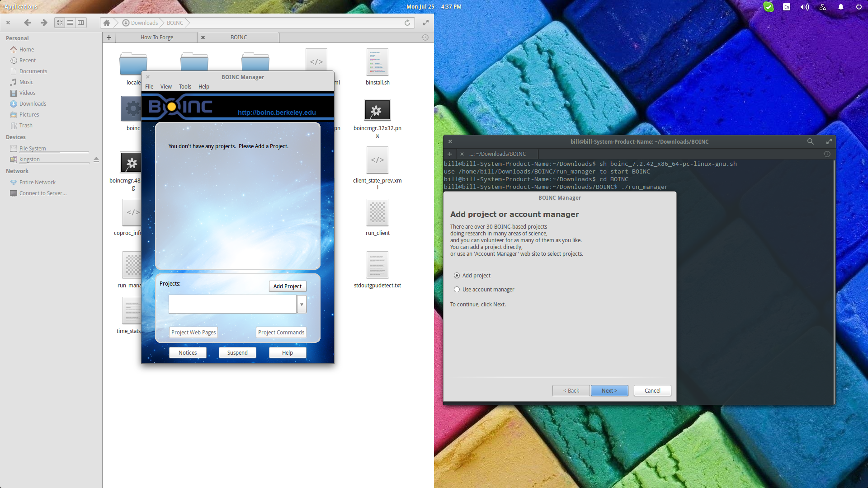Image resolution: width=868 pixels, height=488 pixels.
Task: Open the volume indicator
Action: click(805, 7)
